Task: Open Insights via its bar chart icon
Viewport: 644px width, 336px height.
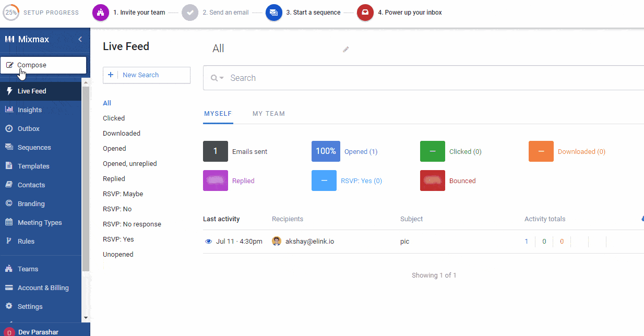Action: tap(9, 110)
